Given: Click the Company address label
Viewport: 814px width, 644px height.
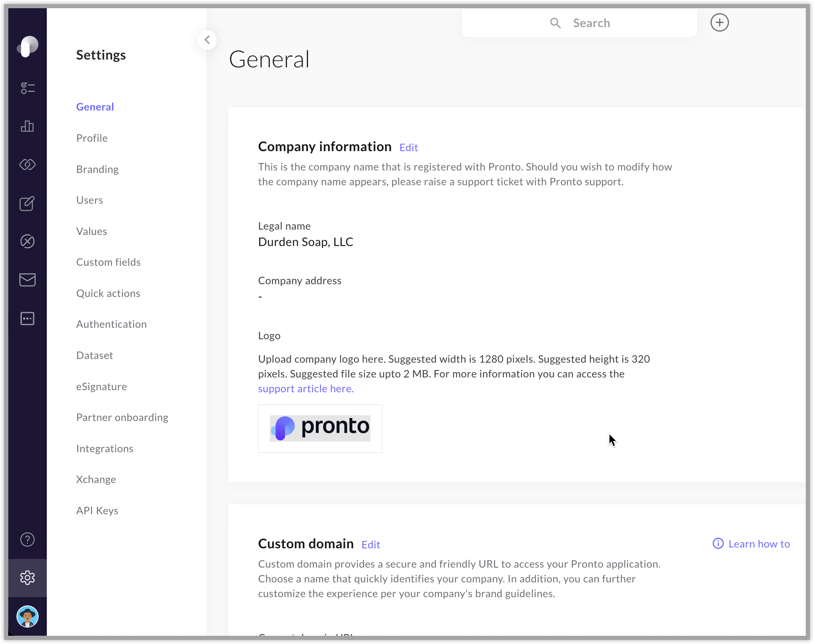Looking at the screenshot, I should [x=300, y=281].
